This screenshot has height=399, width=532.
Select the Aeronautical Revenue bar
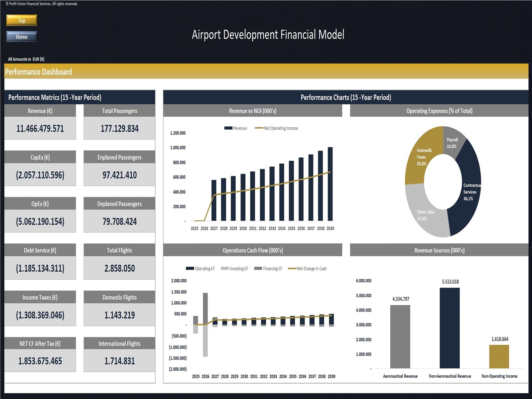[x=400, y=336]
